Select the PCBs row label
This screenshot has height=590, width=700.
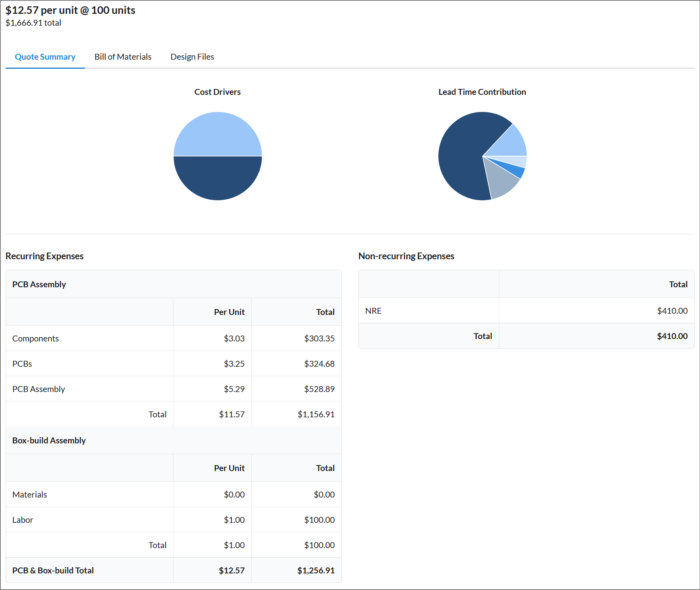[24, 364]
